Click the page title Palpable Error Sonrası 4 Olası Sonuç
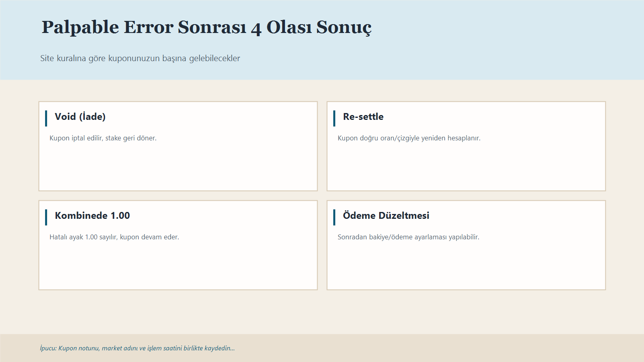This screenshot has height=362, width=644. pyautogui.click(x=206, y=27)
